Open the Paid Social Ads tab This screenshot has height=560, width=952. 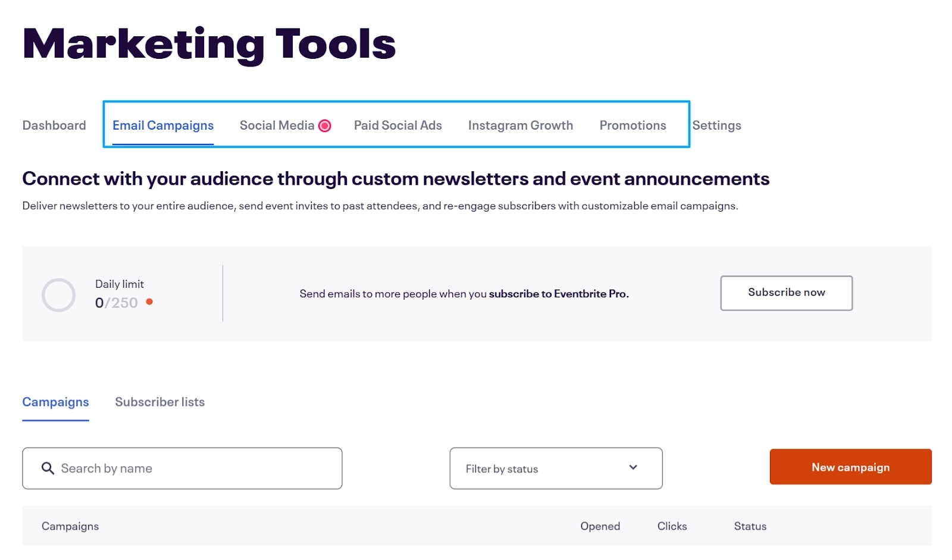click(x=398, y=125)
